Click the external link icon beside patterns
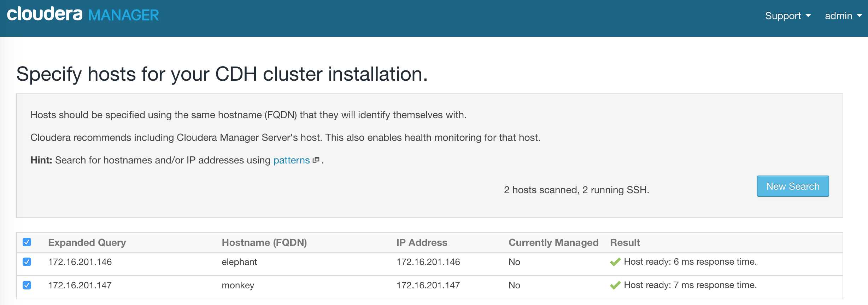Screen dimensions: 868x305 coord(316,160)
